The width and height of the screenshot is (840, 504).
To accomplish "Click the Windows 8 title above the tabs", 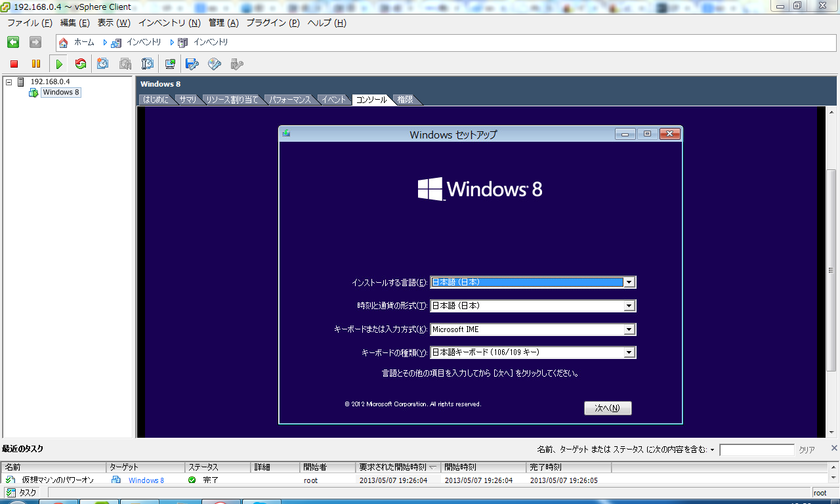I will [x=160, y=84].
